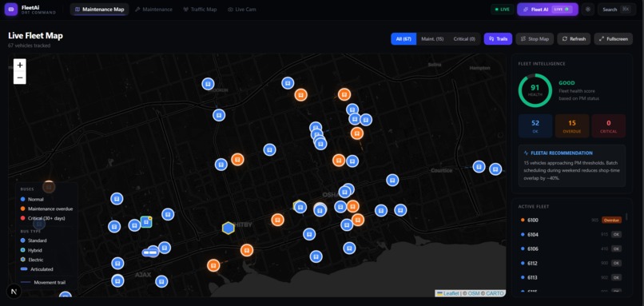Click the health score 91 ring
This screenshot has width=644, height=306.
click(x=535, y=90)
